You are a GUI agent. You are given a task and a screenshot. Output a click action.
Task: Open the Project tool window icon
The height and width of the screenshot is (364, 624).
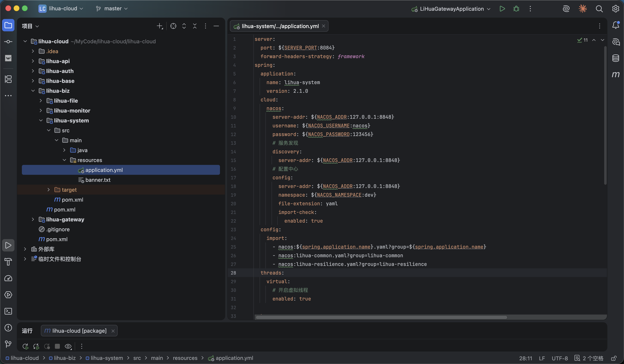coord(8,25)
